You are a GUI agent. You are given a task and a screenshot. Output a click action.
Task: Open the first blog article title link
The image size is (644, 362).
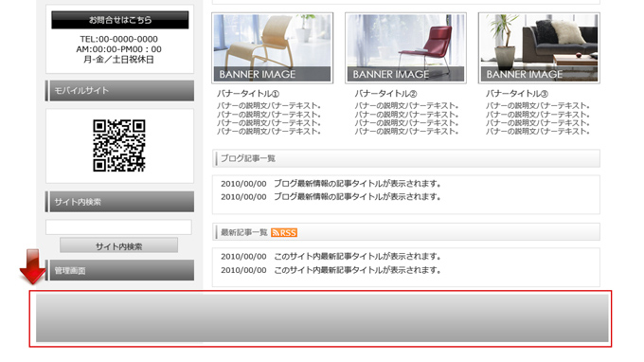point(357,184)
